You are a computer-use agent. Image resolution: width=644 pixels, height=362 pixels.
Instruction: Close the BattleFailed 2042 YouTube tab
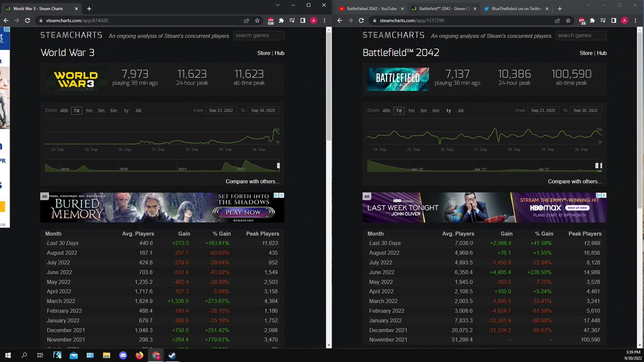pos(402,9)
